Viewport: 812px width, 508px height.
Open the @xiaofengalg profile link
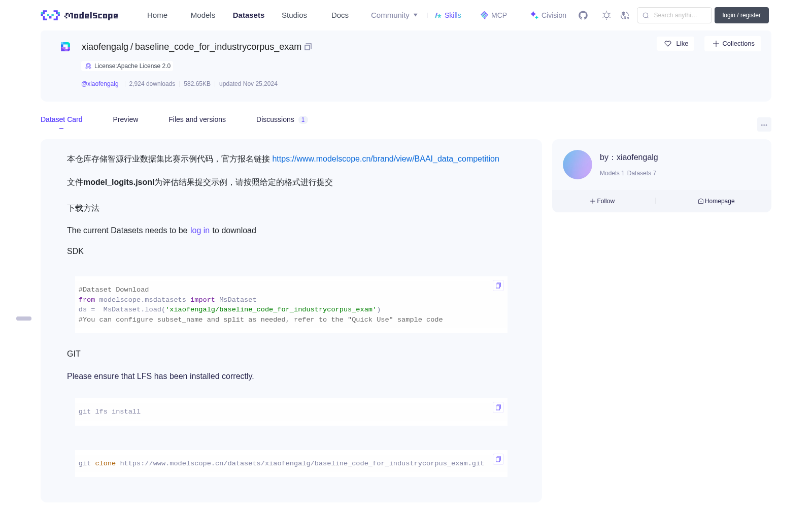100,84
